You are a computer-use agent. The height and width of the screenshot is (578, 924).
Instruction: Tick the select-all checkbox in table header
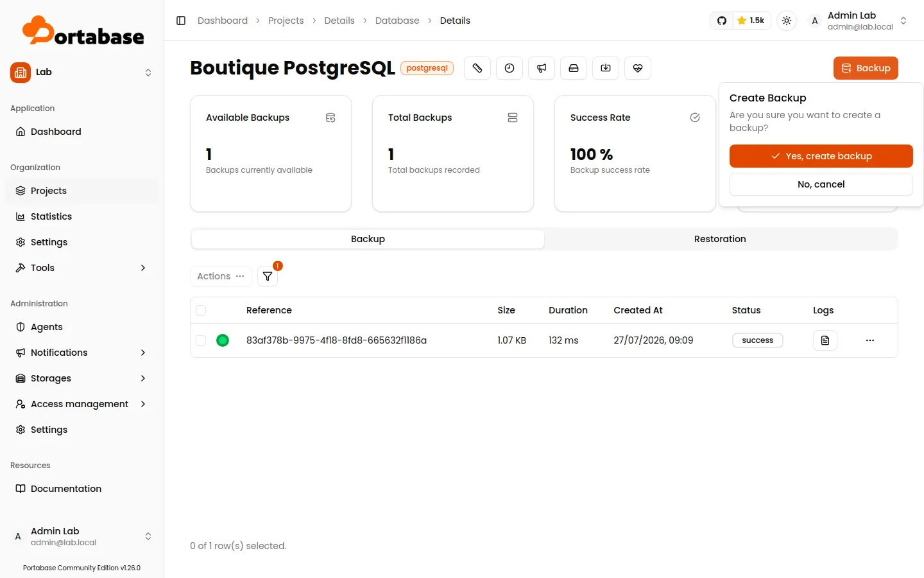click(201, 310)
